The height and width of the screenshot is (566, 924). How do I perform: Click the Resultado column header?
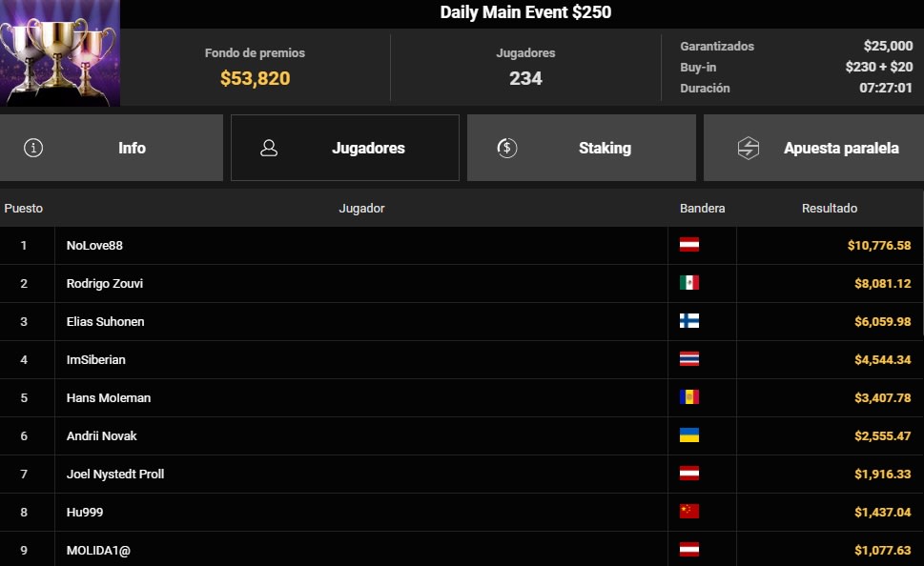830,208
